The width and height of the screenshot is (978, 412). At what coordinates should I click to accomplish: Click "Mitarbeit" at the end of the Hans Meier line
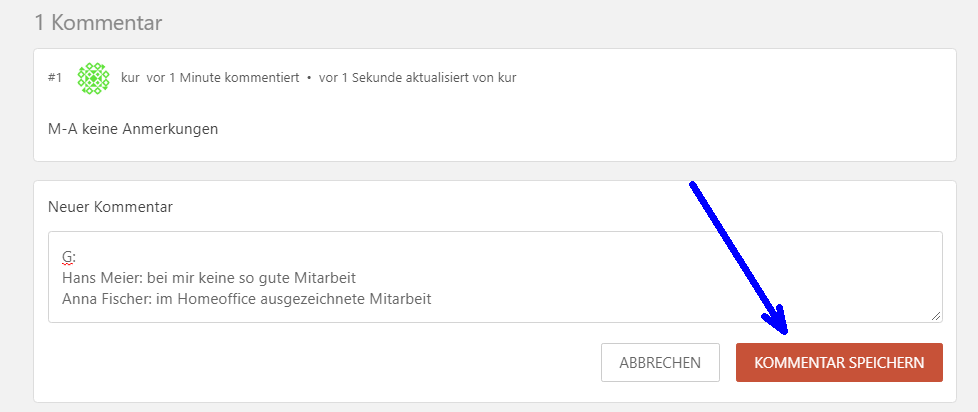(x=324, y=278)
